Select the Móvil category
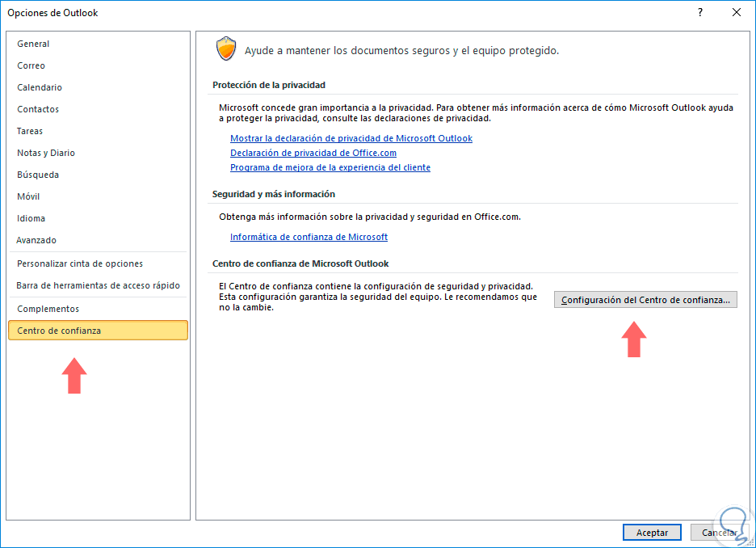Image resolution: width=756 pixels, height=548 pixels. click(28, 196)
